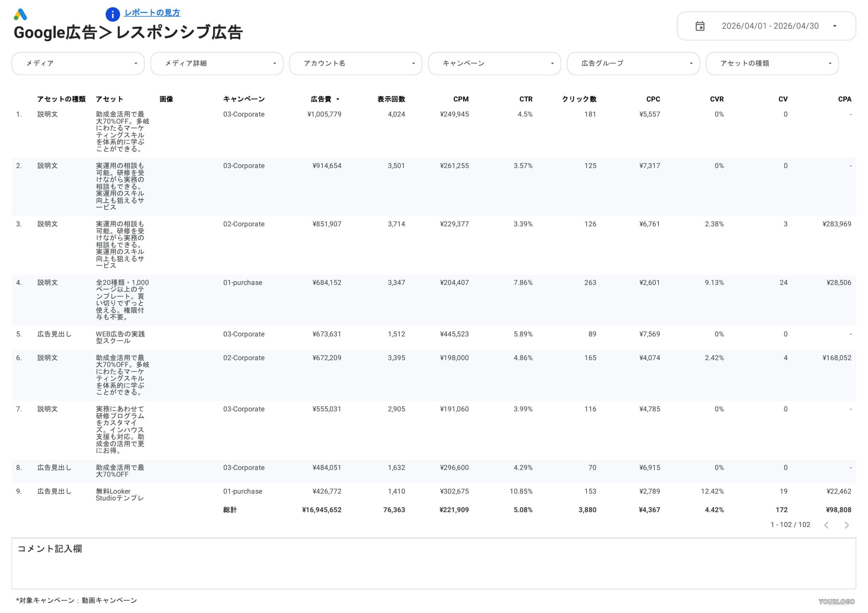Viewport: 868px width, 613px height.
Task: Sort by the CPM column header
Action: (x=461, y=99)
